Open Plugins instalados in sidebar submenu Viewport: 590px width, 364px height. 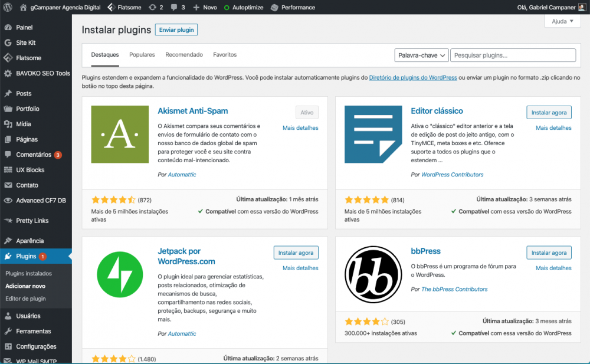(29, 273)
